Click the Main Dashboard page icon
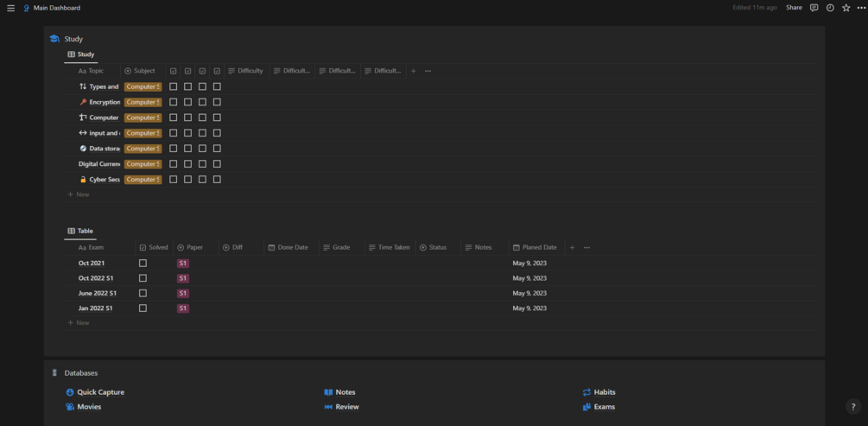The image size is (868, 426). point(26,9)
